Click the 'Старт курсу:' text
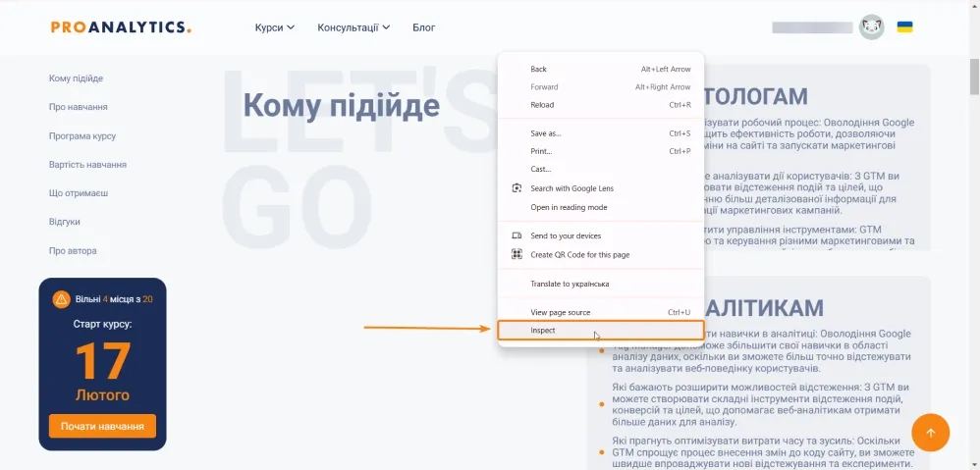This screenshot has height=470, width=980. pyautogui.click(x=102, y=324)
